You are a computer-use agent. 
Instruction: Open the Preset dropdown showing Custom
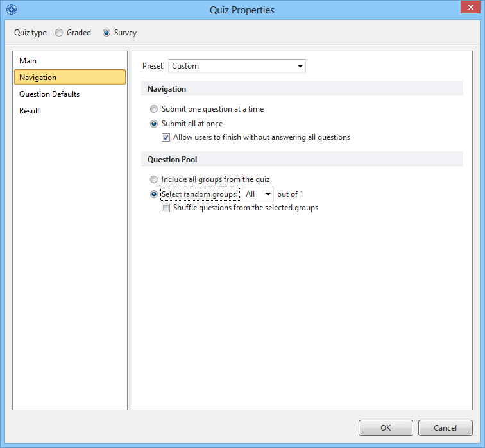[x=237, y=66]
